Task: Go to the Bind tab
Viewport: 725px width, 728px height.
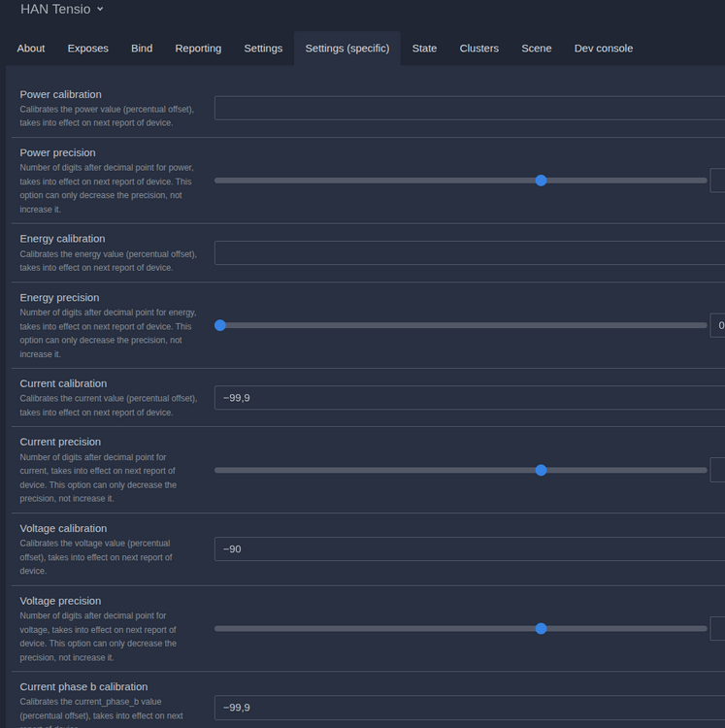Action: click(142, 49)
